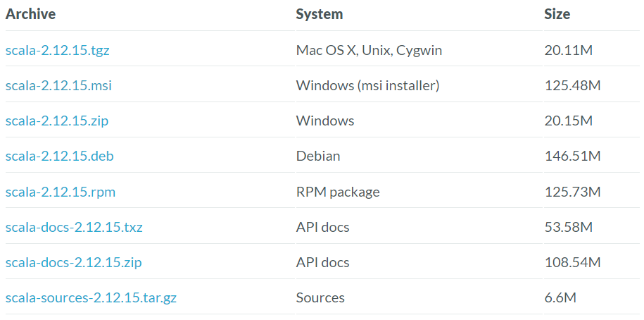Click the Size column header

coord(557,14)
